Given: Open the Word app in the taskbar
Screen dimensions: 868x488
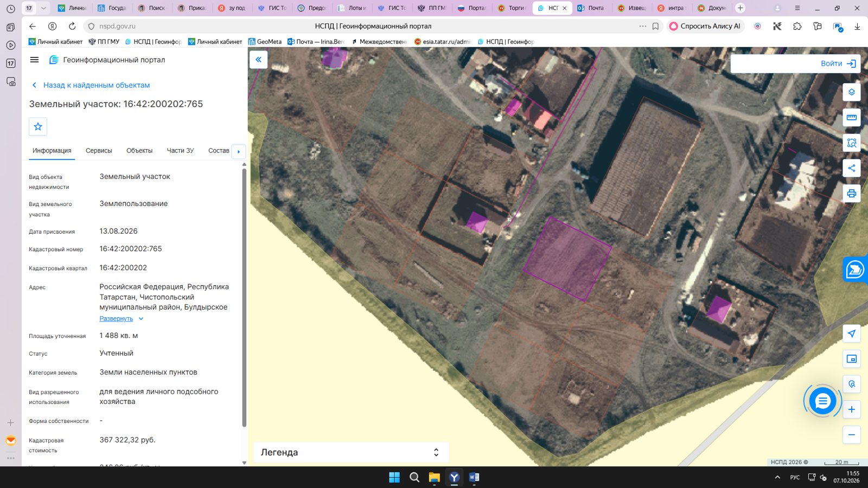Looking at the screenshot, I should 474,477.
